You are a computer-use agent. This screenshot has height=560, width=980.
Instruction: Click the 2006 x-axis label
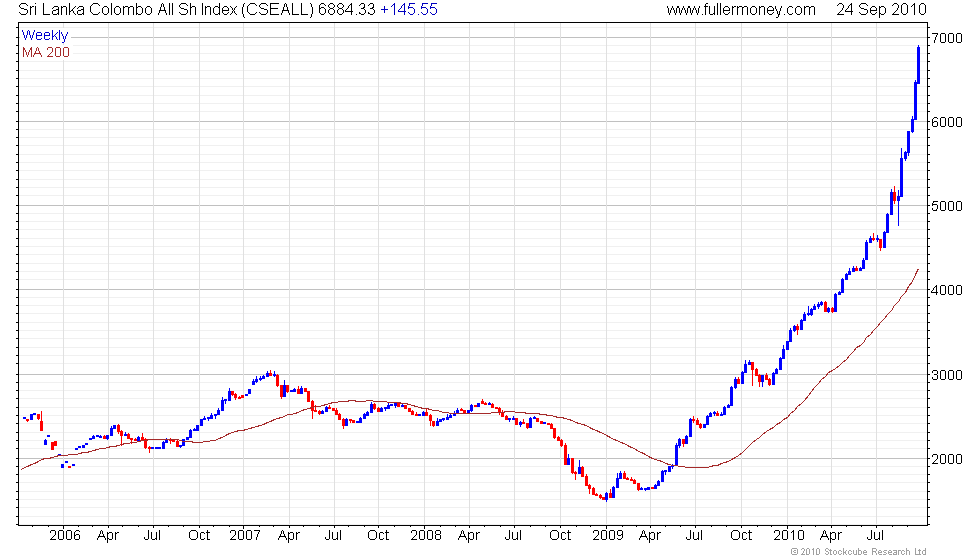(64, 535)
